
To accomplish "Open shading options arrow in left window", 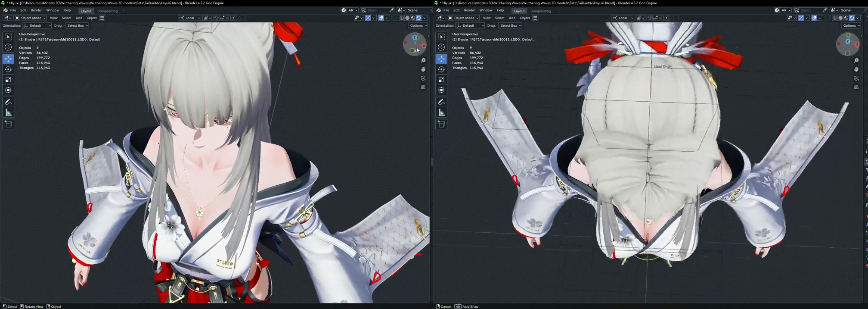I will point(425,18).
